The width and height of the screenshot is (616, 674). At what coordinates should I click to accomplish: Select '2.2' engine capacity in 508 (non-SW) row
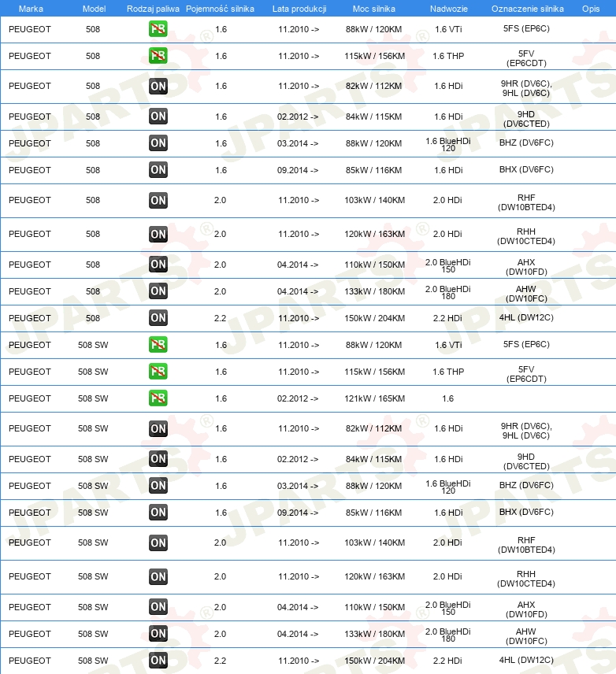click(x=220, y=319)
